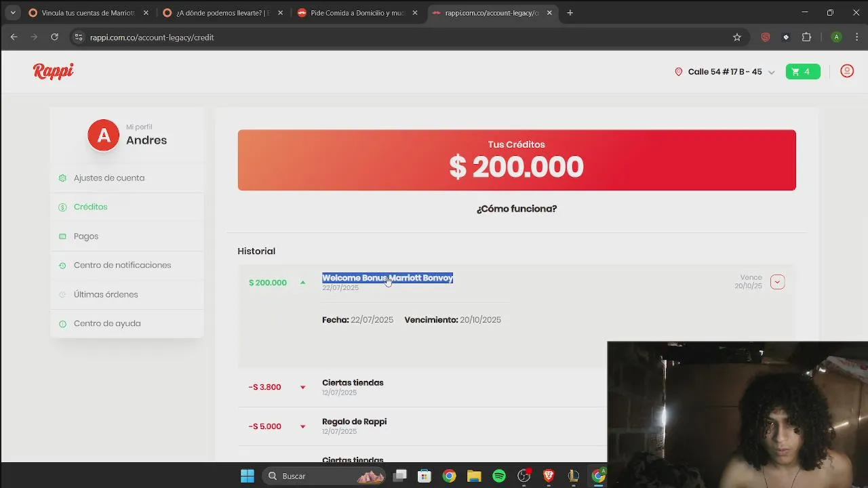Open File Explorer from the taskbar
Image resolution: width=868 pixels, height=488 pixels.
[x=474, y=476]
